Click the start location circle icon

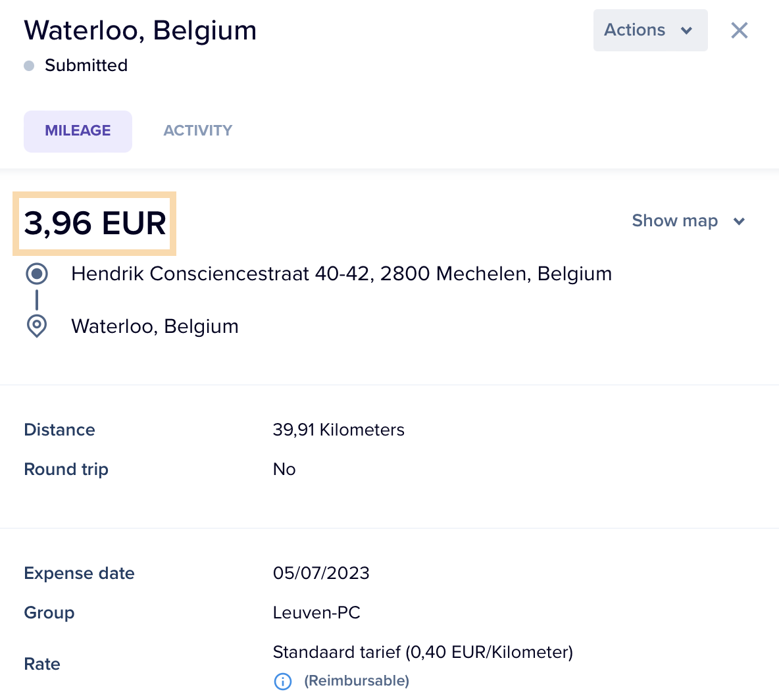click(x=37, y=274)
